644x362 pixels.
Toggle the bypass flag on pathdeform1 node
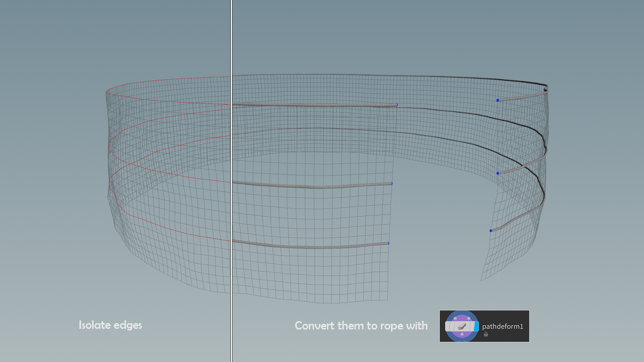[447, 326]
